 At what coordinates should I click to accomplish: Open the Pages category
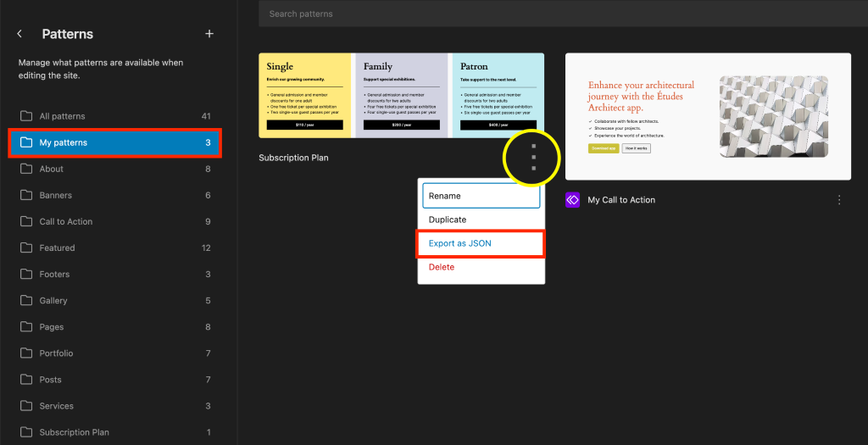pyautogui.click(x=115, y=327)
